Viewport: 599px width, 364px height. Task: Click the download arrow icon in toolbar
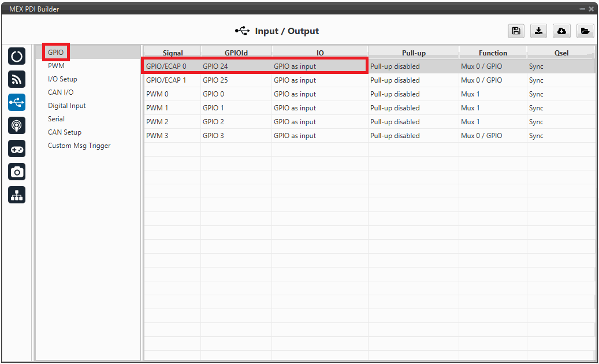pyautogui.click(x=538, y=31)
